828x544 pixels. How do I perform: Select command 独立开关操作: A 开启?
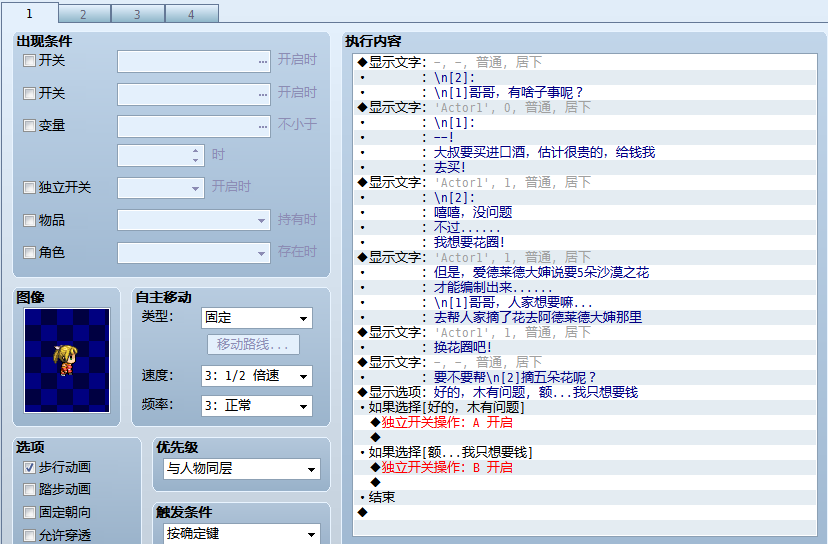(585, 423)
